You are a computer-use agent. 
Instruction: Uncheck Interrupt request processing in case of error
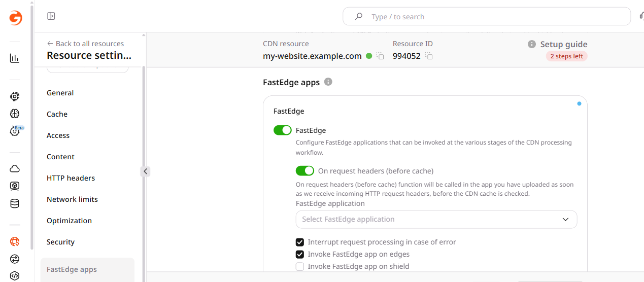pos(300,242)
